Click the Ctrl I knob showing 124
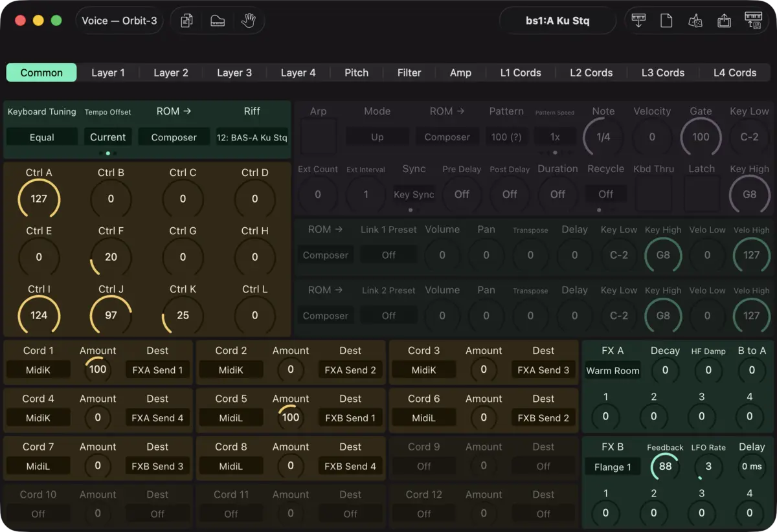The height and width of the screenshot is (532, 777). 39,315
